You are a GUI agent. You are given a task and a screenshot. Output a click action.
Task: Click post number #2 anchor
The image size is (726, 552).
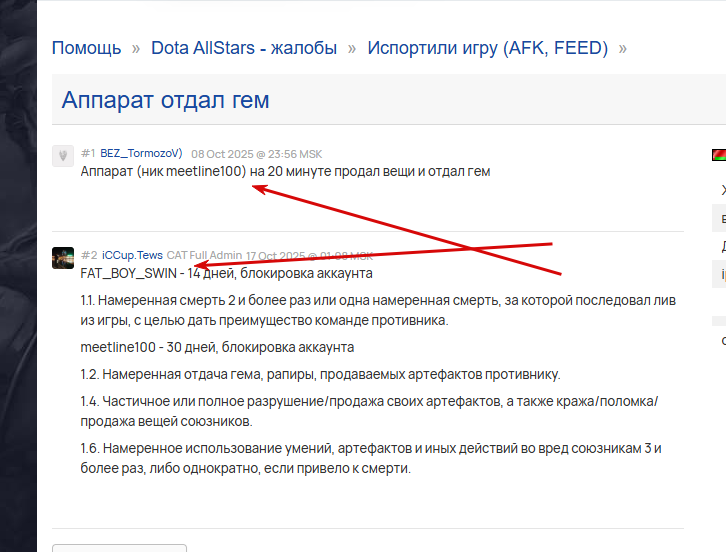click(89, 255)
